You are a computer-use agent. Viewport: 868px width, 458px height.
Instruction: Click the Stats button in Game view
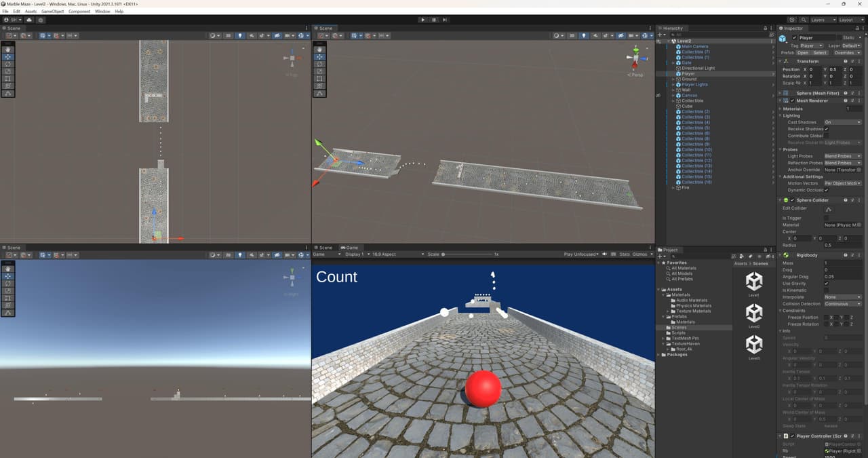click(x=625, y=254)
